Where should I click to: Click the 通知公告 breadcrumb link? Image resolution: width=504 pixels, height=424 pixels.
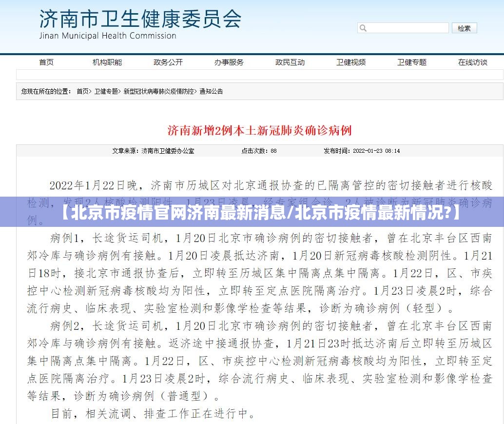[x=211, y=91]
